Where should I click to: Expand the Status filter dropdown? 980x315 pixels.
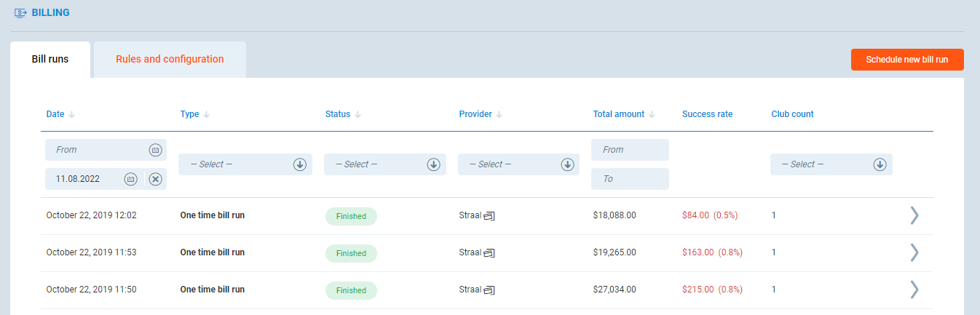pyautogui.click(x=433, y=164)
